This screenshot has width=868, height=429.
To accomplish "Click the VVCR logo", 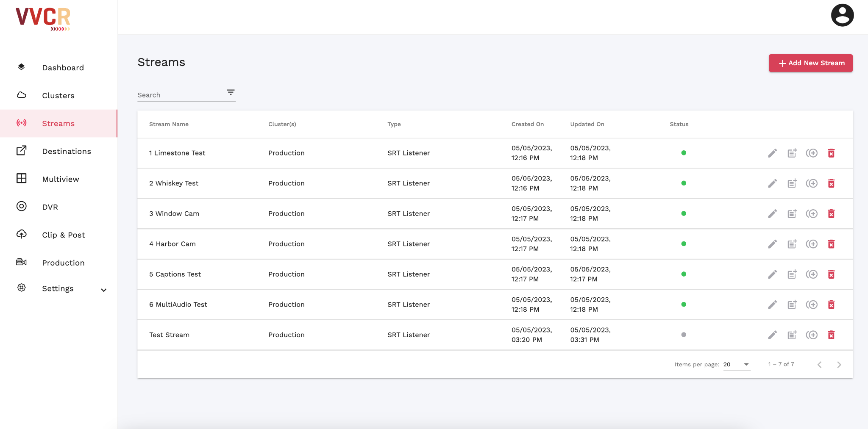I will click(43, 19).
